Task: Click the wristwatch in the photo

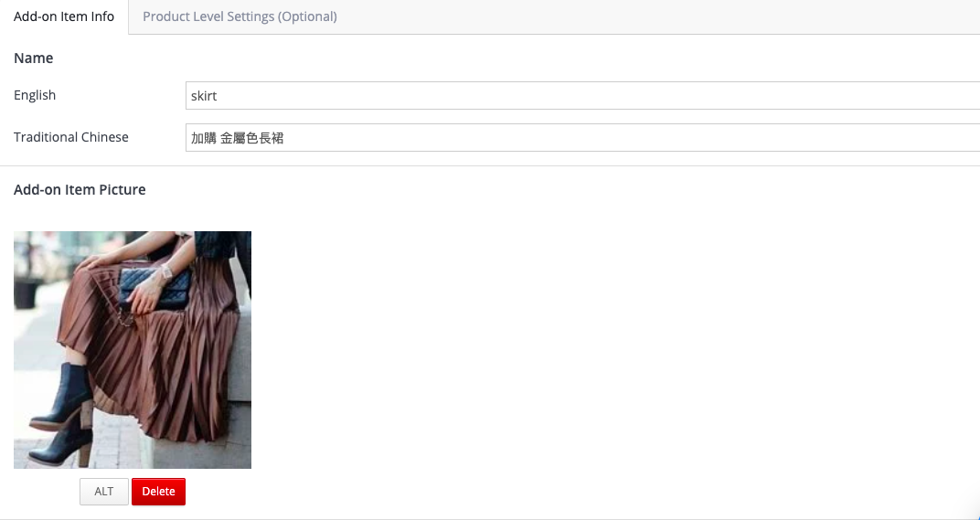Action: pyautogui.click(x=166, y=271)
